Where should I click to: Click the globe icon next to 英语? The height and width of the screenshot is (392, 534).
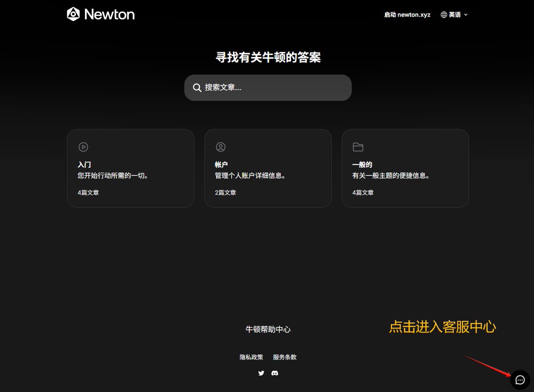444,15
